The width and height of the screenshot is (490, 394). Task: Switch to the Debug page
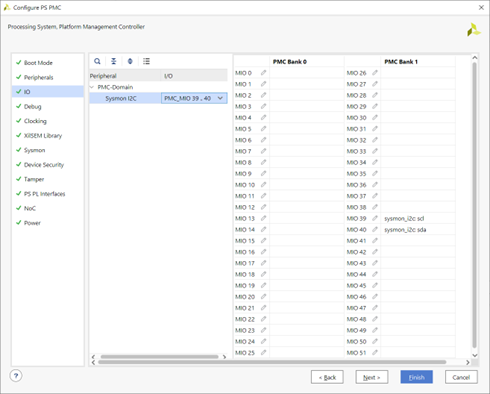pos(32,106)
